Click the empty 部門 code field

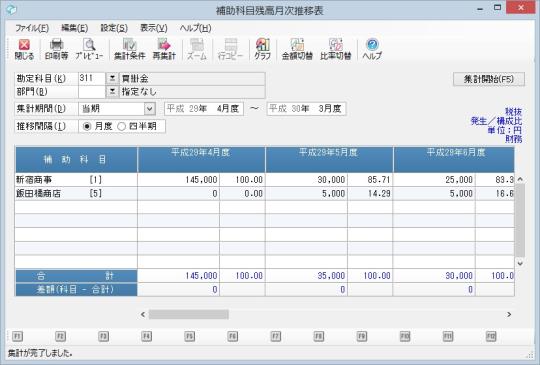coord(92,92)
